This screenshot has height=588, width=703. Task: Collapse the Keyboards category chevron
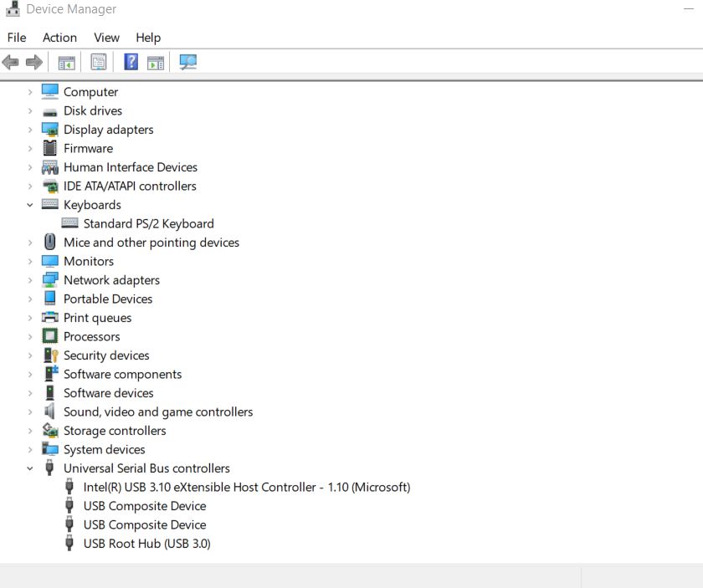30,205
